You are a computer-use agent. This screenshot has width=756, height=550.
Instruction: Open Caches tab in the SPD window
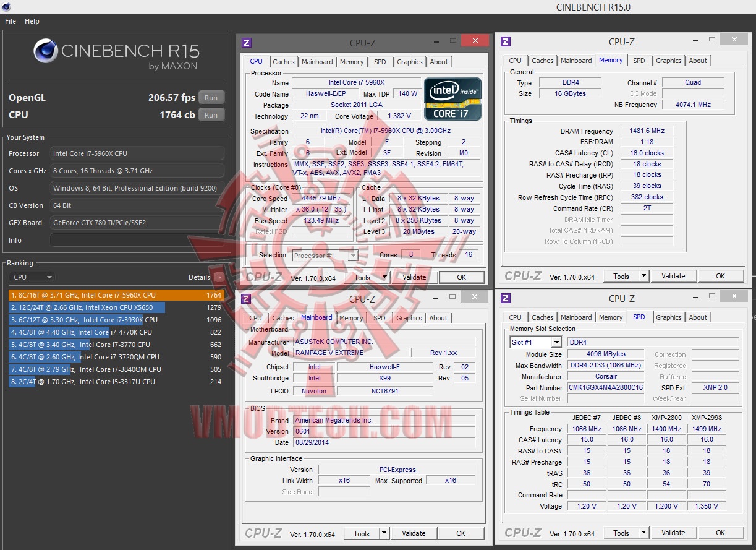(543, 317)
